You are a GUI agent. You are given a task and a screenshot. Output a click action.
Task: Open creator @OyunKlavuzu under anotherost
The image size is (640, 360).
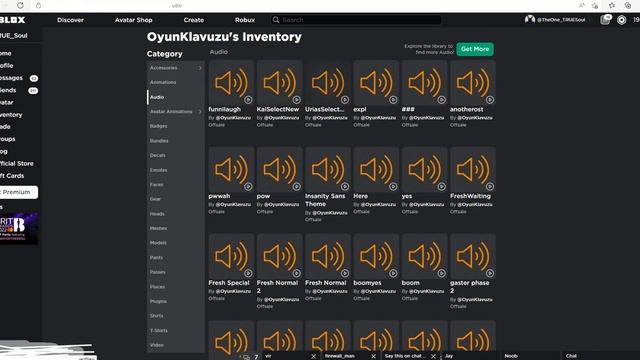pos(475,118)
